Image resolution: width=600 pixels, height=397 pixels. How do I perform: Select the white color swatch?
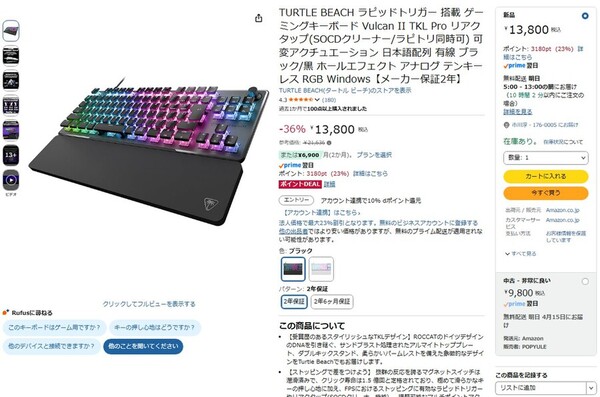click(x=321, y=269)
